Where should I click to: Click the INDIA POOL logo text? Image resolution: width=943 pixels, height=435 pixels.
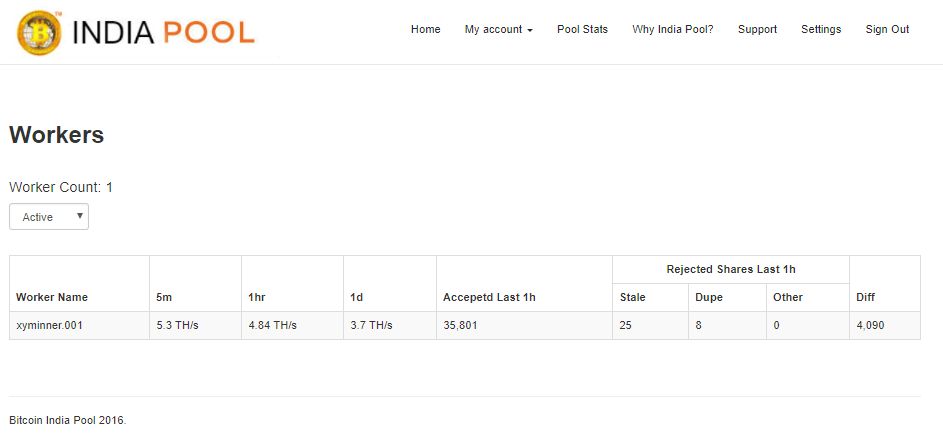pyautogui.click(x=163, y=32)
